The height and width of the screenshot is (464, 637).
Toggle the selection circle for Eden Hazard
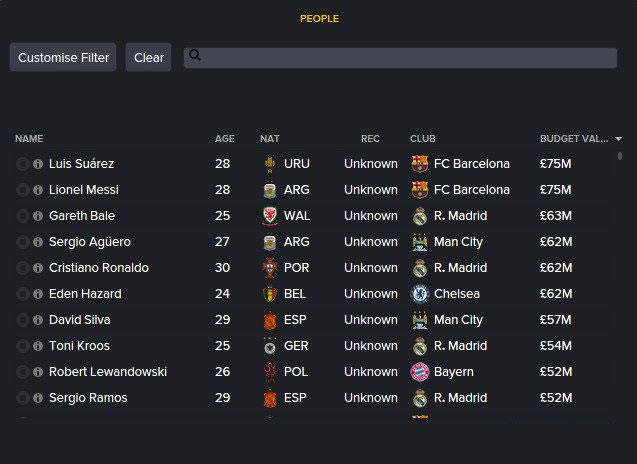23,294
